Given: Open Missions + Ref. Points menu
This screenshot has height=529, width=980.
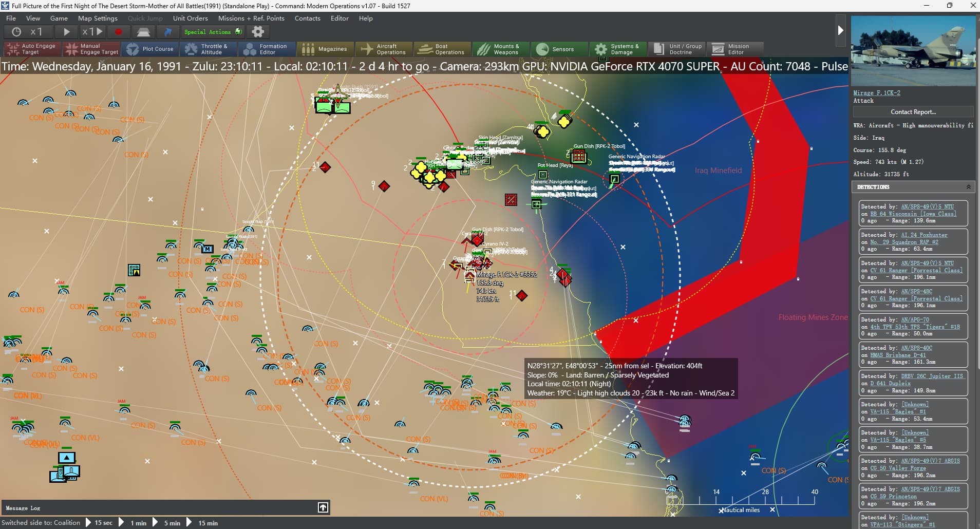Looking at the screenshot, I should pyautogui.click(x=251, y=18).
